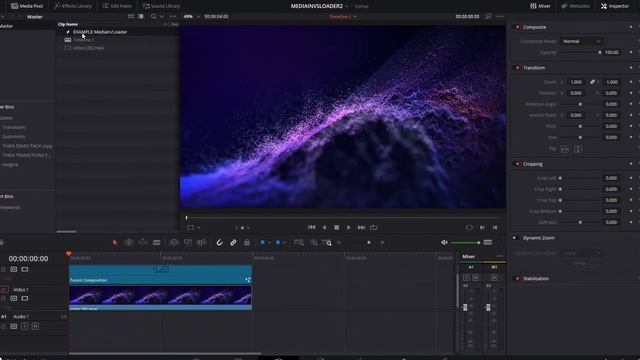Click the flip horizontal button in Transform
The height and width of the screenshot is (360, 640).
point(564,149)
